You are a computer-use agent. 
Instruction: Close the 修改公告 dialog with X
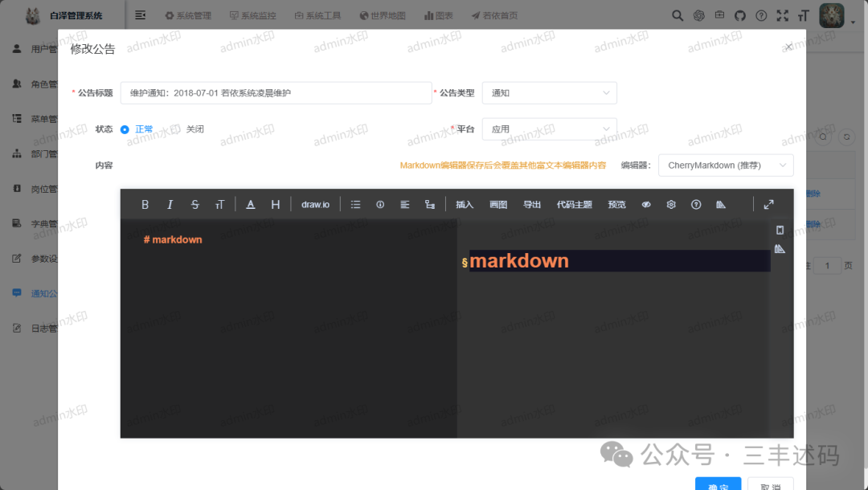[x=789, y=47]
